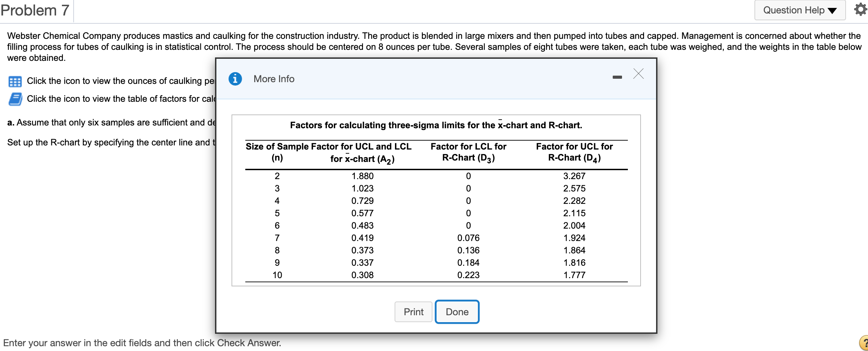This screenshot has height=351, width=868.
Task: Click the More Info title bar
Action: (274, 79)
